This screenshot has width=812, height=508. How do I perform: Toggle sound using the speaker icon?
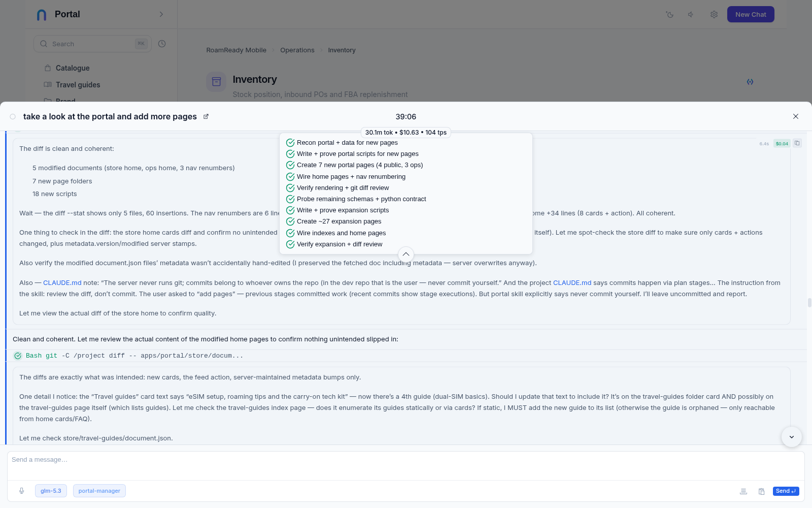(x=691, y=14)
